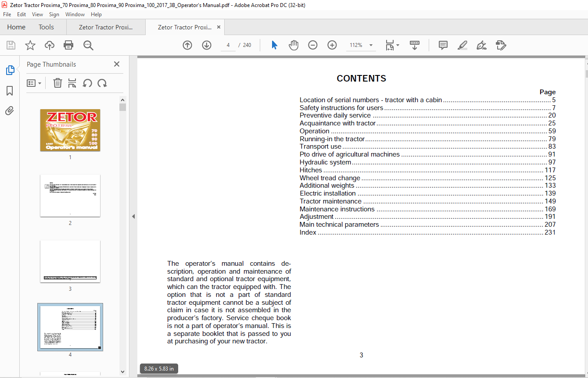This screenshot has width=588, height=378.
Task: Click the Acquaintance with tractor entry
Action: pos(427,123)
